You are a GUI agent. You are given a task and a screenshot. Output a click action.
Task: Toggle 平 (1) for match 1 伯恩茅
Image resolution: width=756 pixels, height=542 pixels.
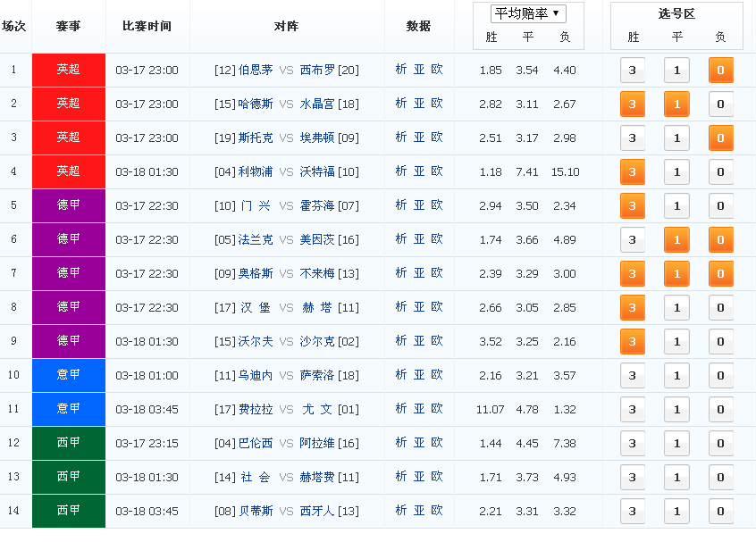(676, 71)
